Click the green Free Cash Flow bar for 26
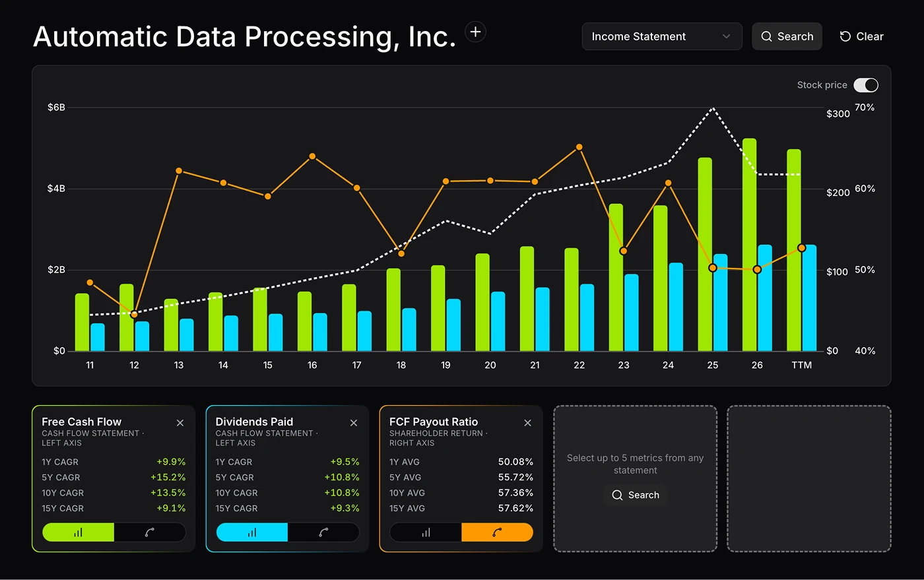The image size is (924, 580). [750, 245]
